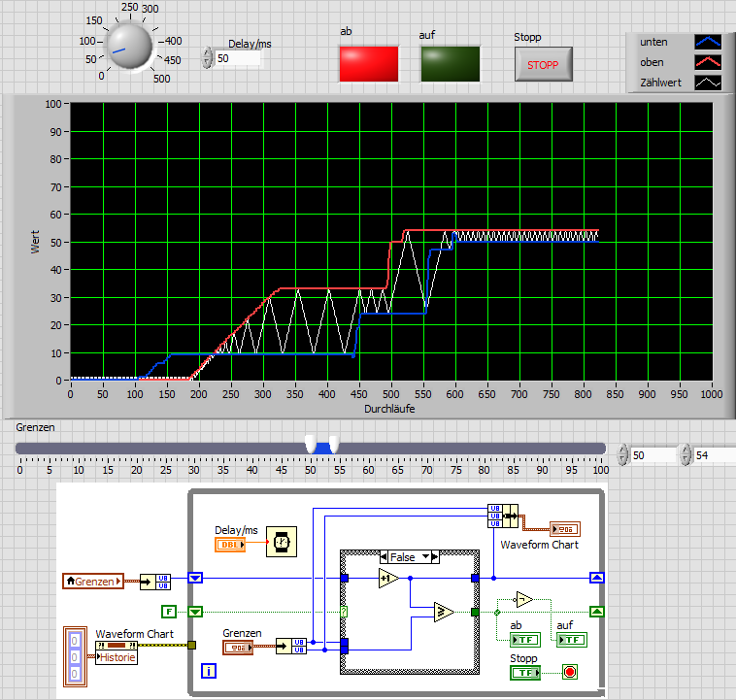The image size is (736, 700).
Task: Click the red 'oben' plot legend swatch
Action: click(x=708, y=62)
